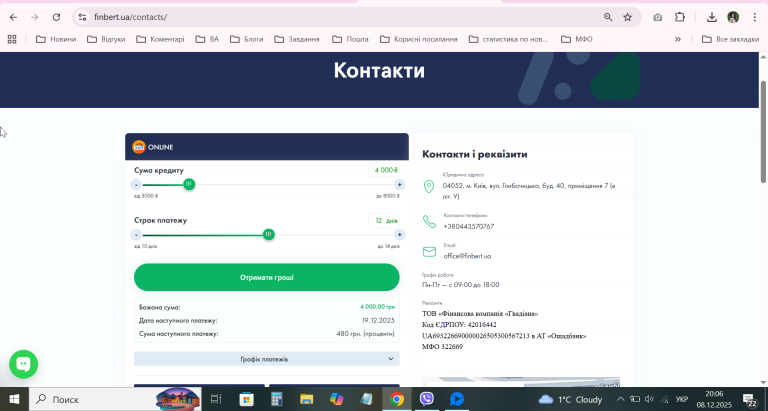Open the Chrome profile avatar
Image resolution: width=768 pixels, height=411 pixels.
[x=733, y=17]
